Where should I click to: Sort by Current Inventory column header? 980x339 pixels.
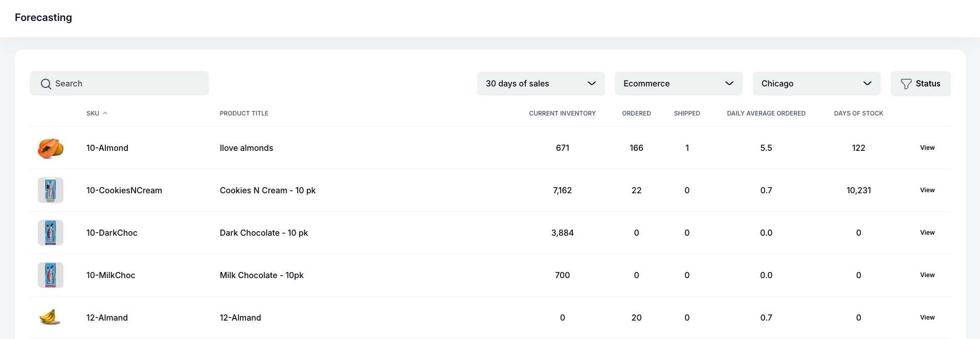point(562,114)
